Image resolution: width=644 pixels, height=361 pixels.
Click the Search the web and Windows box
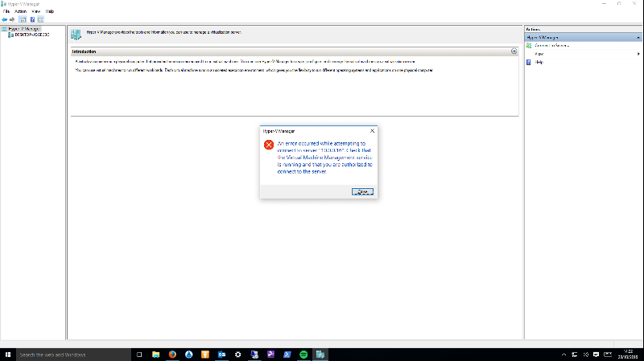73,355
